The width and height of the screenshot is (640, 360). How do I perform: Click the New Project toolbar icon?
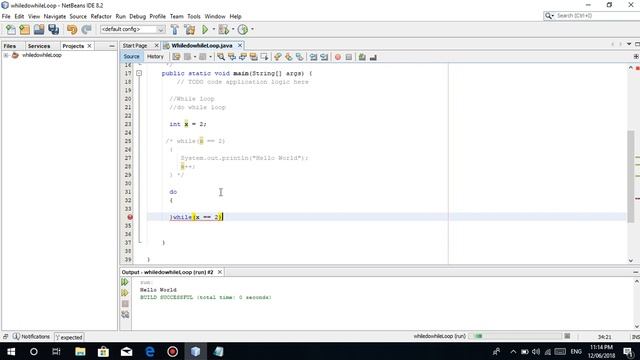click(24, 29)
